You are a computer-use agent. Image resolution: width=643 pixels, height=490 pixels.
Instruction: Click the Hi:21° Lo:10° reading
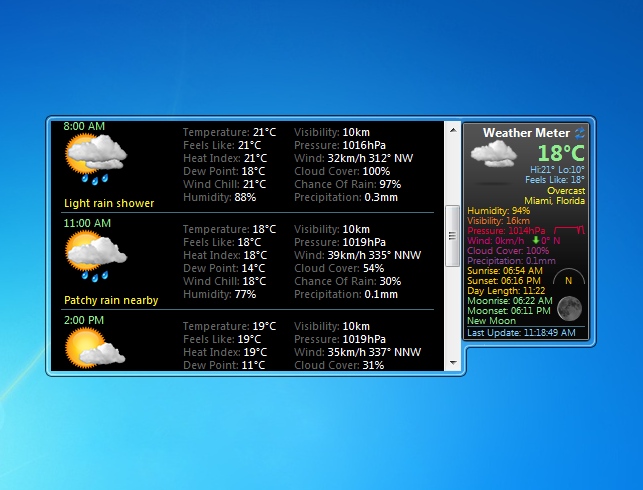[557, 169]
